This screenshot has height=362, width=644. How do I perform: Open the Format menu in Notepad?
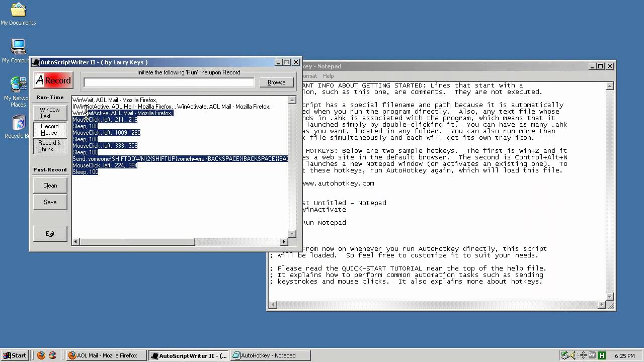tap(309, 76)
